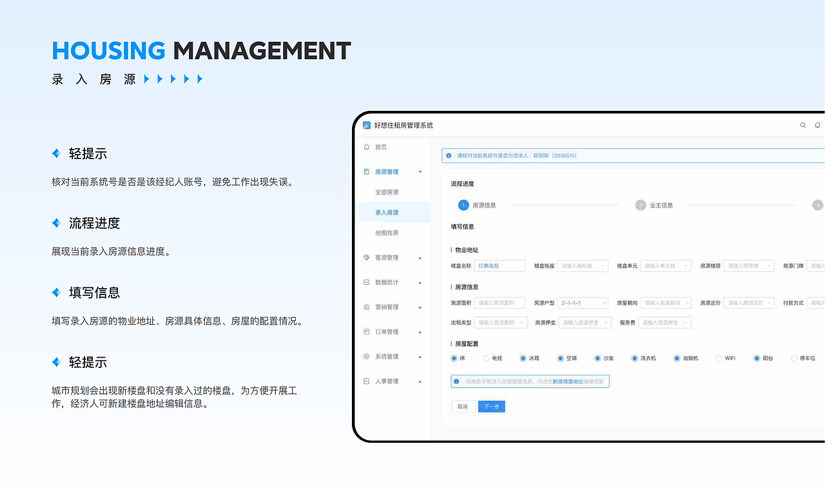This screenshot has height=504, width=825.
Task: Open 客源管理 menu label
Action: pos(387,257)
